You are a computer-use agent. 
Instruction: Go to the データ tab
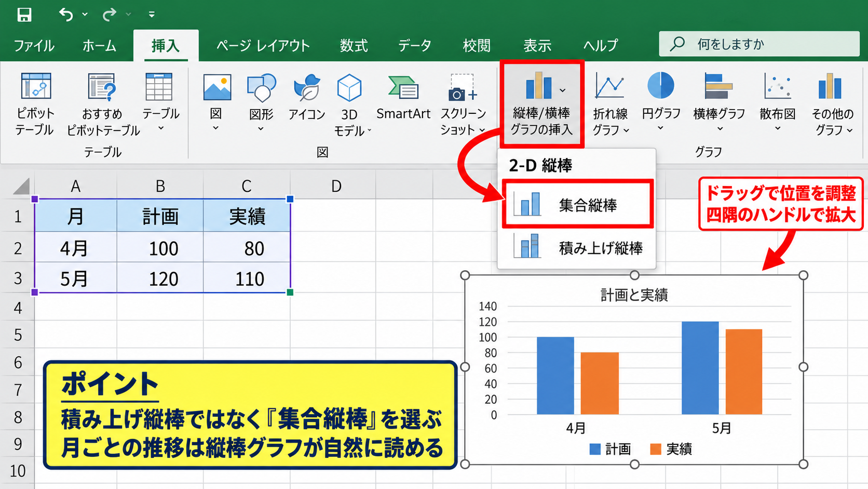[x=414, y=46]
